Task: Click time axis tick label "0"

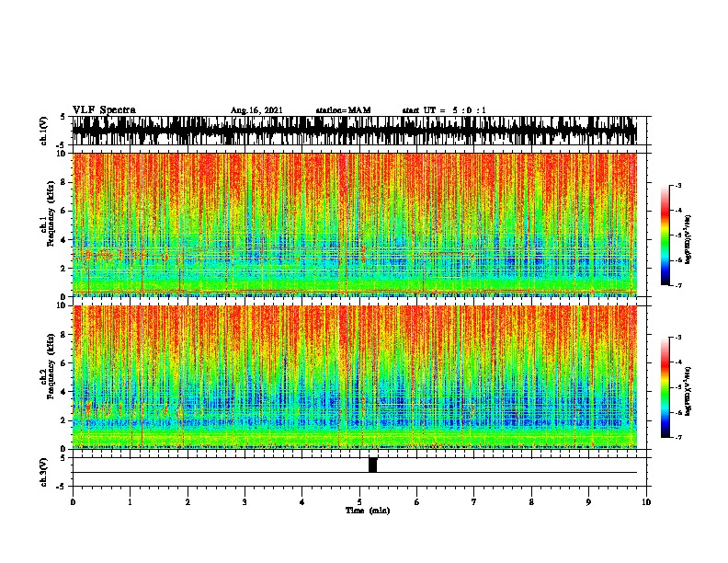Action: (73, 502)
